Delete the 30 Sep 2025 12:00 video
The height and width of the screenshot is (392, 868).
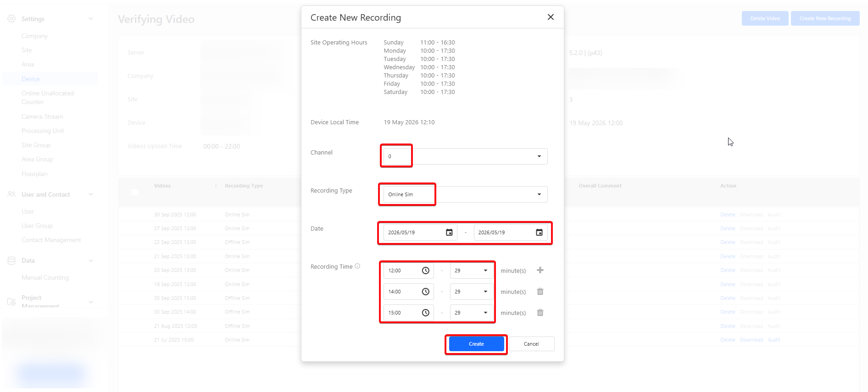pos(728,215)
